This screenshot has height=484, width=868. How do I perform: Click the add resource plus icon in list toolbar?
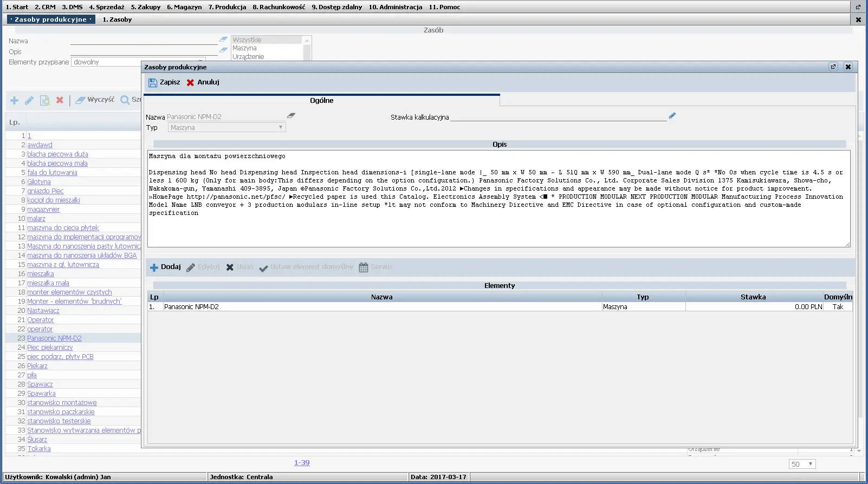click(x=15, y=100)
